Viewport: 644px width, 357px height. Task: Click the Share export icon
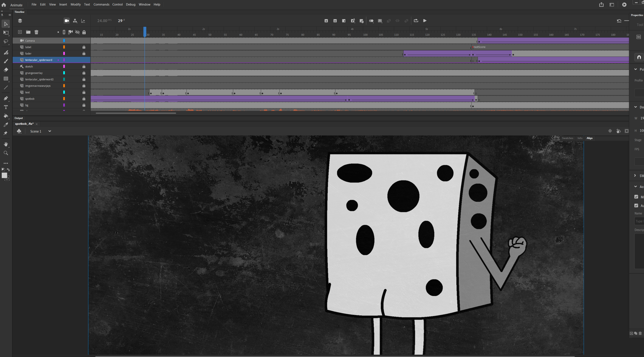pyautogui.click(x=601, y=5)
